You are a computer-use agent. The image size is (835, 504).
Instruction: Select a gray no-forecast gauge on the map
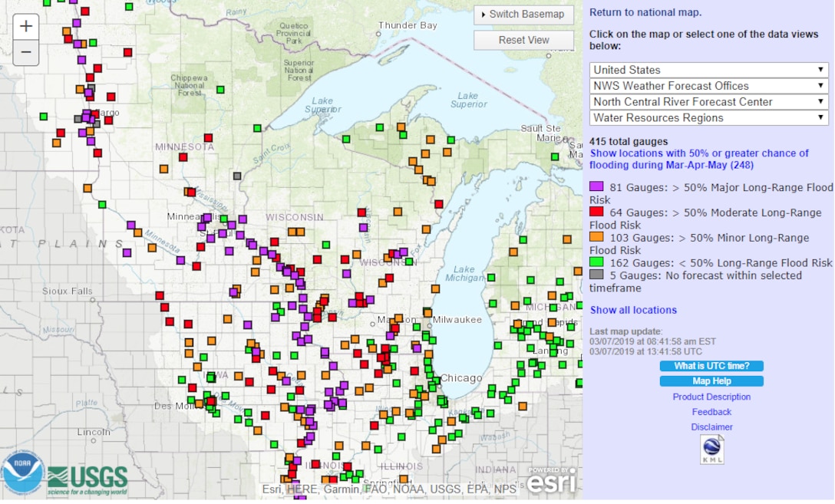point(236,176)
